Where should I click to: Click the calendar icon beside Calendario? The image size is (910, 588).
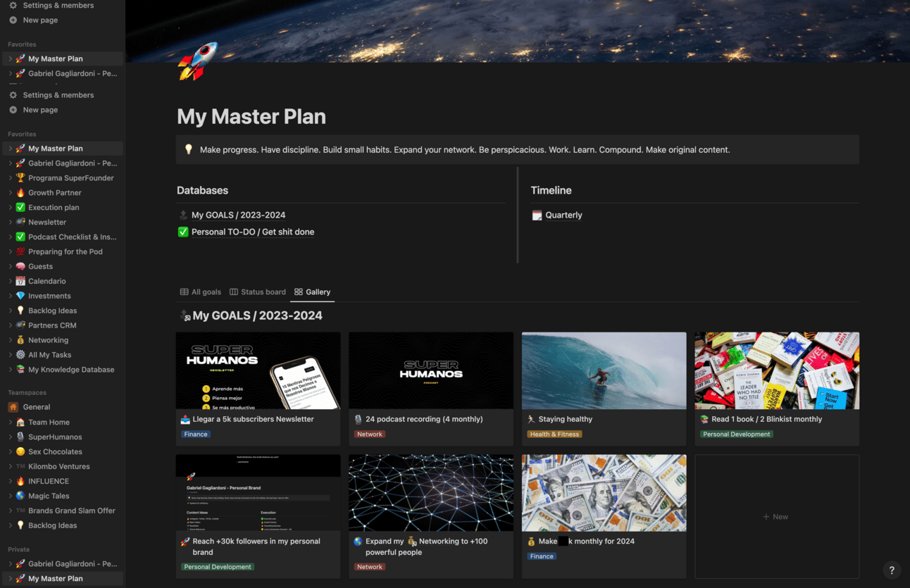pyautogui.click(x=20, y=282)
